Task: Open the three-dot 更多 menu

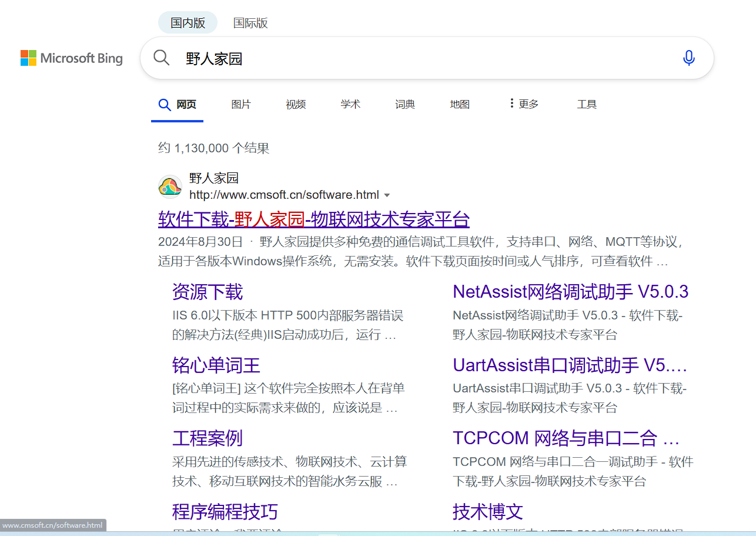Action: click(524, 104)
